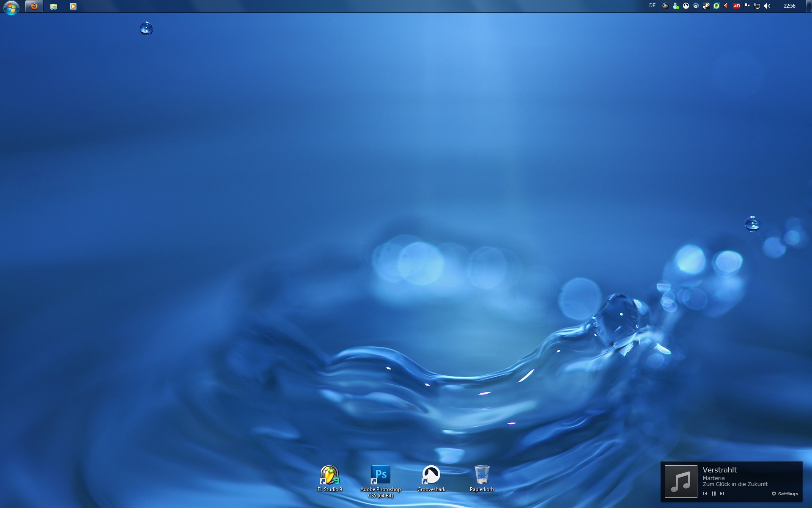
Task: Show the calendar by clicking the 22:56 clock
Action: tap(789, 6)
